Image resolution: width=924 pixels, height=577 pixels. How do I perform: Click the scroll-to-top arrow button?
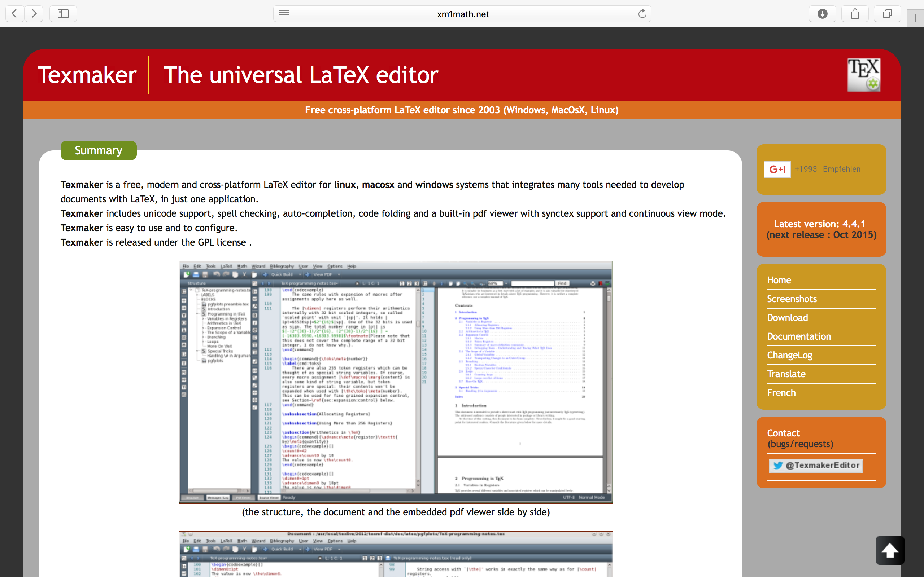pos(890,550)
